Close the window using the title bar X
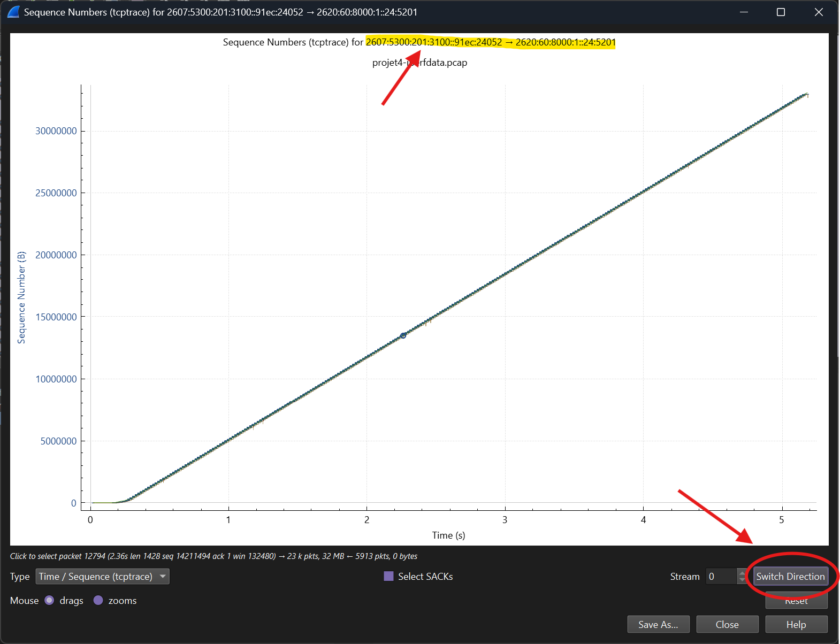The image size is (840, 644). pos(818,12)
